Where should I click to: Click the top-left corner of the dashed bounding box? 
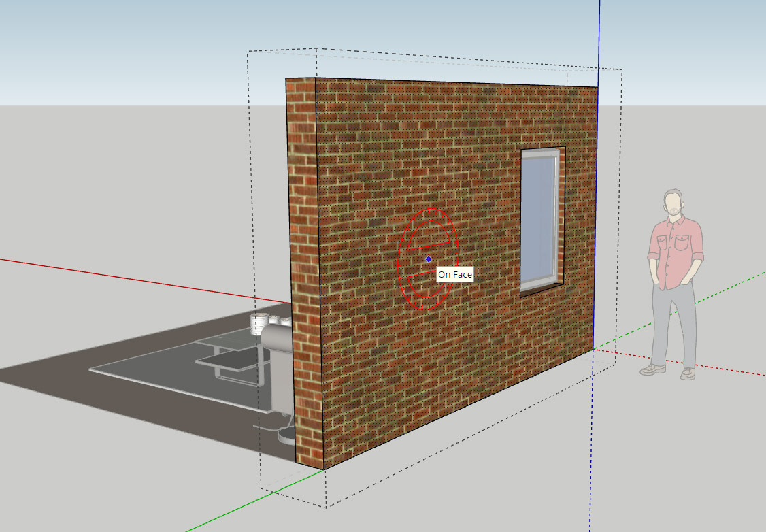248,52
